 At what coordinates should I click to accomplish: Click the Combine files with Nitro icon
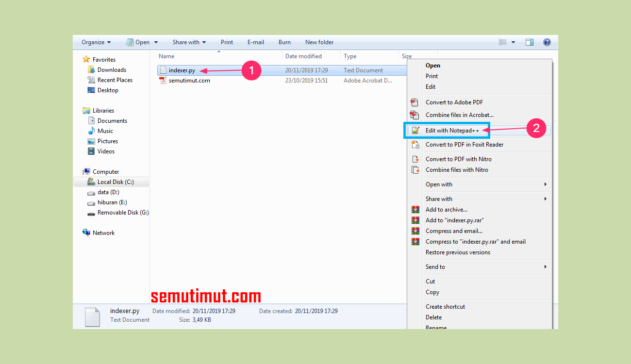tap(415, 169)
